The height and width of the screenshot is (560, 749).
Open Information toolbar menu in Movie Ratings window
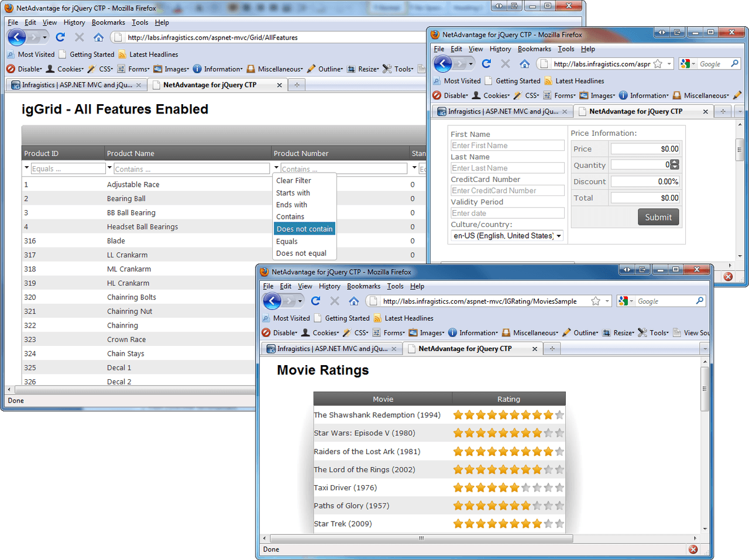coord(473,333)
